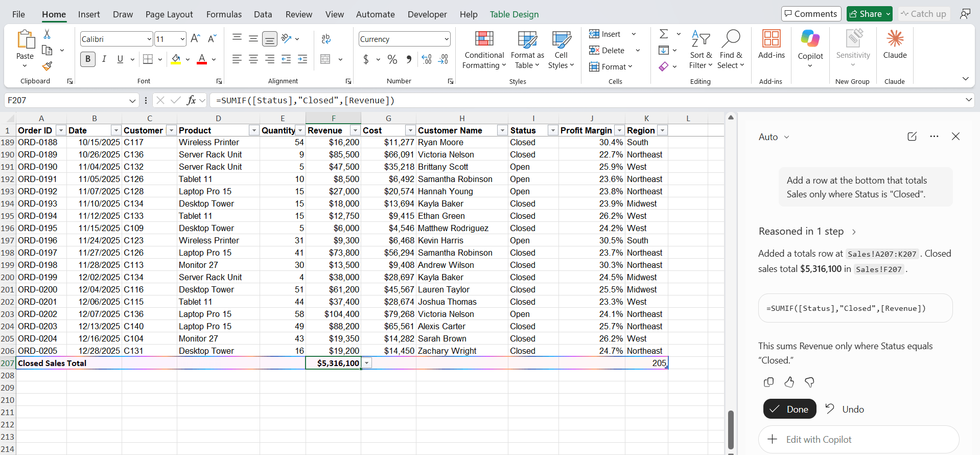
Task: Click the Clear eraser icon in Editing
Action: 664,66
